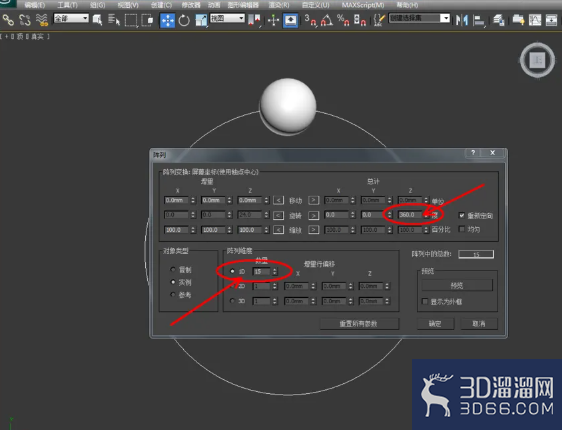Click the right arrow beside 旋转
This screenshot has height=430, width=562.
pyautogui.click(x=313, y=215)
